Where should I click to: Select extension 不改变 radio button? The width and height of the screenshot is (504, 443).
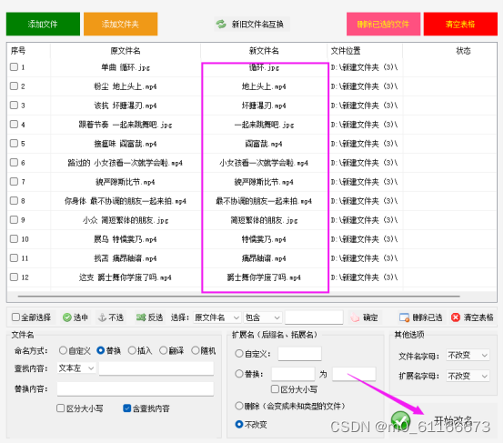pos(239,425)
